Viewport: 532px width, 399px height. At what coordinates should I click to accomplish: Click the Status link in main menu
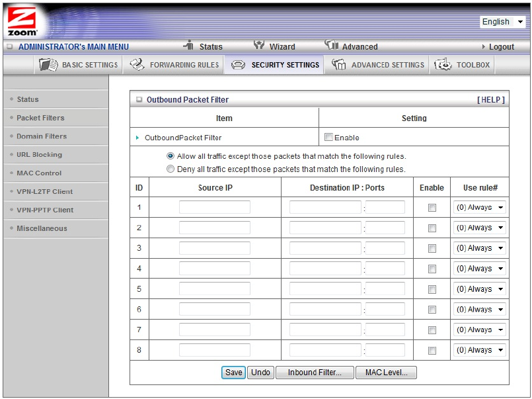tap(211, 47)
